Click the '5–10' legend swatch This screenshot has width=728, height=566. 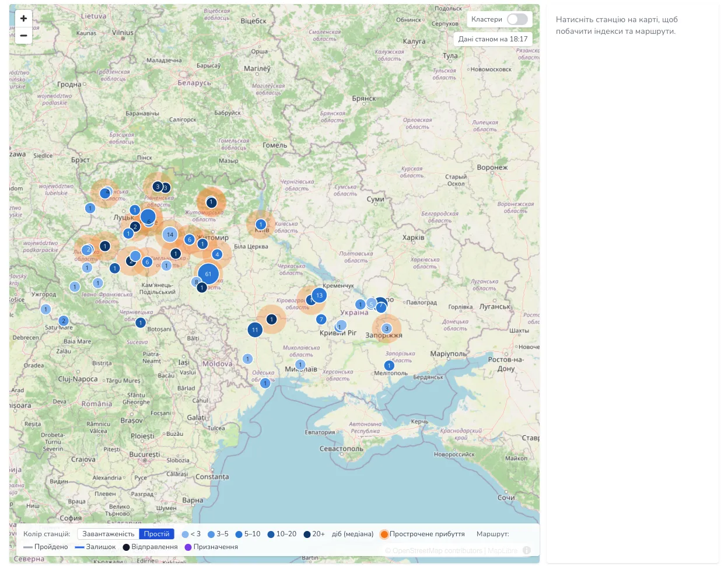tap(239, 534)
